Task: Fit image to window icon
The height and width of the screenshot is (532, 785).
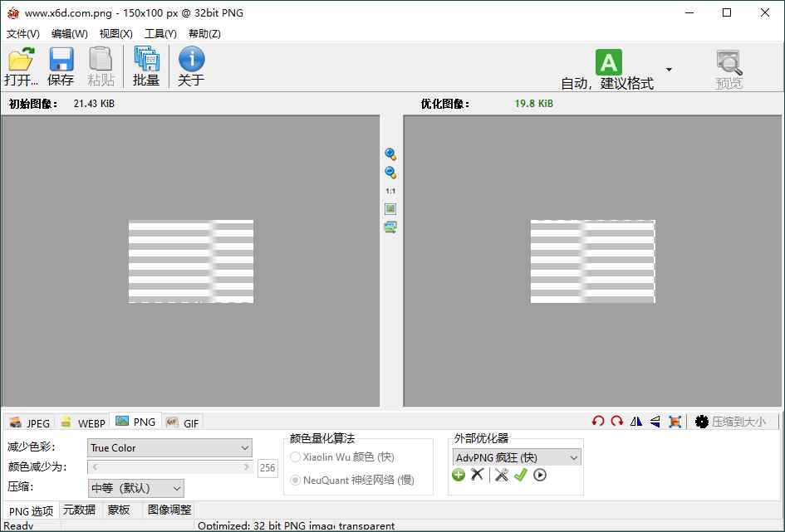Action: pos(390,209)
